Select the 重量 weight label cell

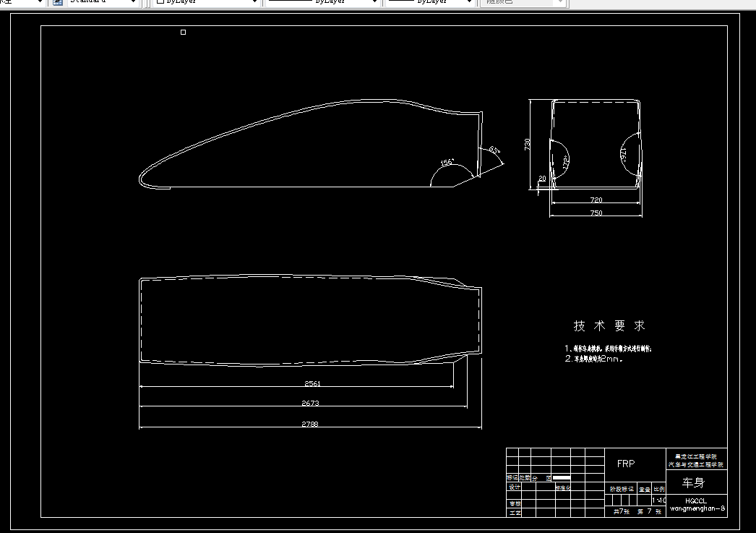pos(645,489)
